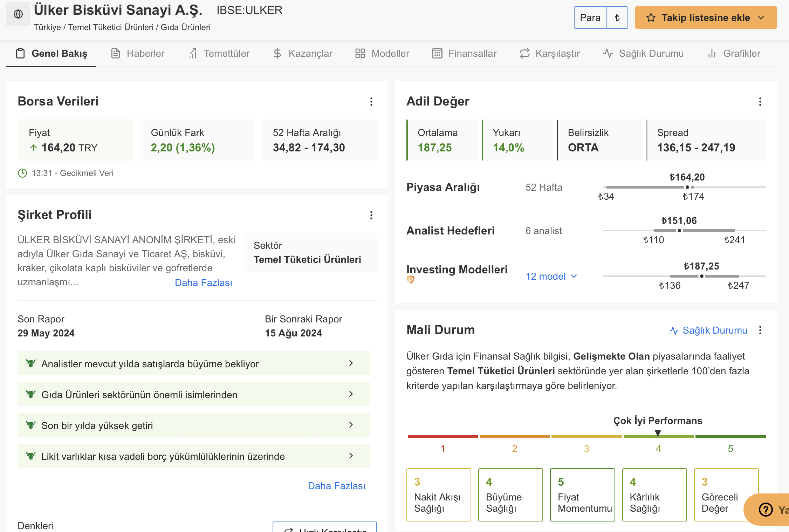Click the Finansallar calendar icon
789x532 pixels.
[437, 53]
